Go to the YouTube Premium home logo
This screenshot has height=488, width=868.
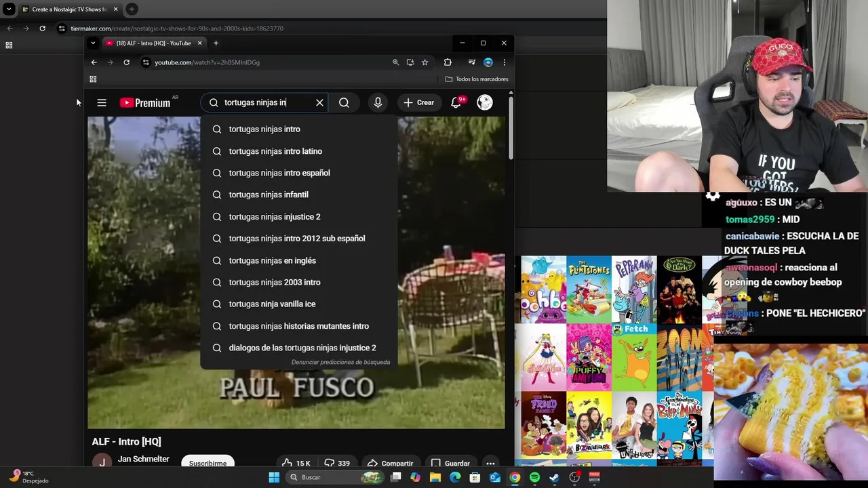[145, 103]
